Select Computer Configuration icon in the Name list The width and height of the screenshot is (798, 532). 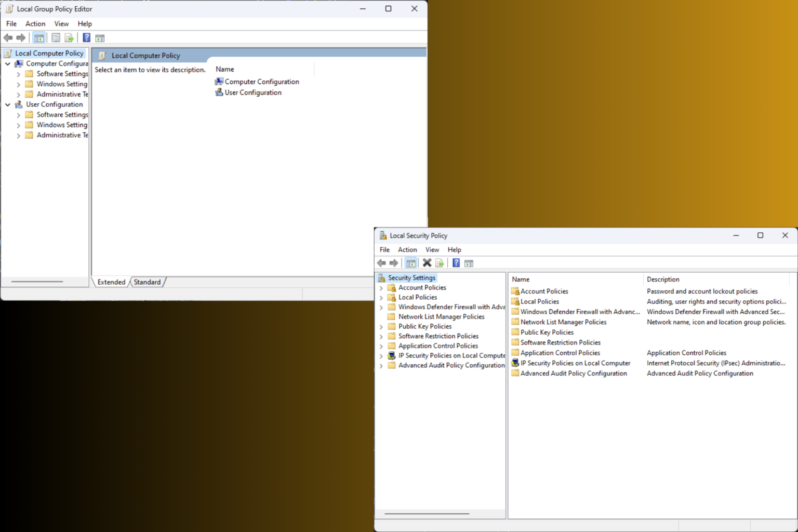[219, 82]
